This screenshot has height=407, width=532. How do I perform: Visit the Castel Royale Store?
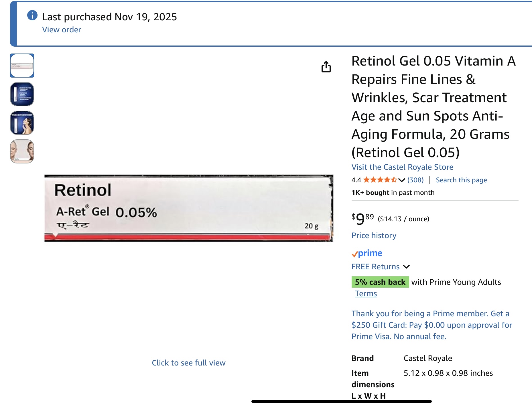pos(402,167)
